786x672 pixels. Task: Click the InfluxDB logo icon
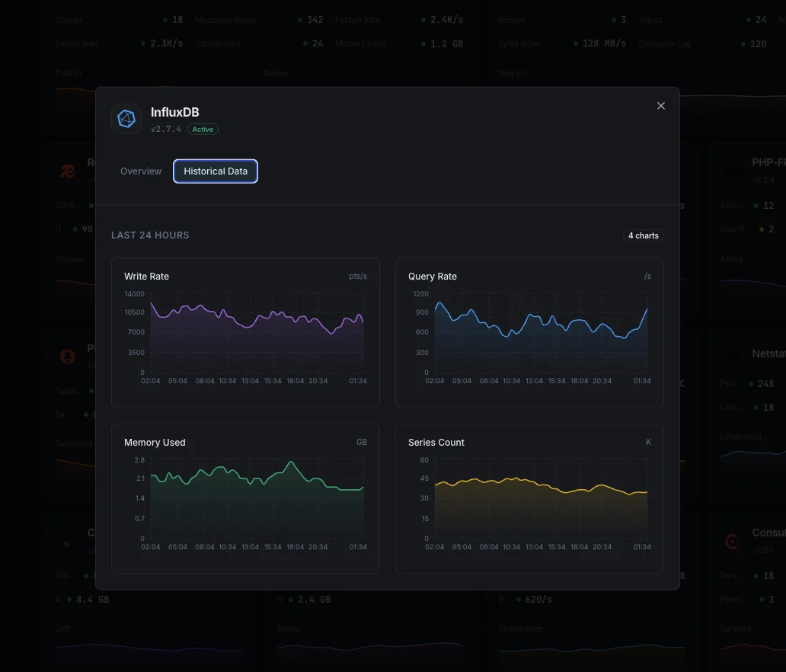click(126, 119)
